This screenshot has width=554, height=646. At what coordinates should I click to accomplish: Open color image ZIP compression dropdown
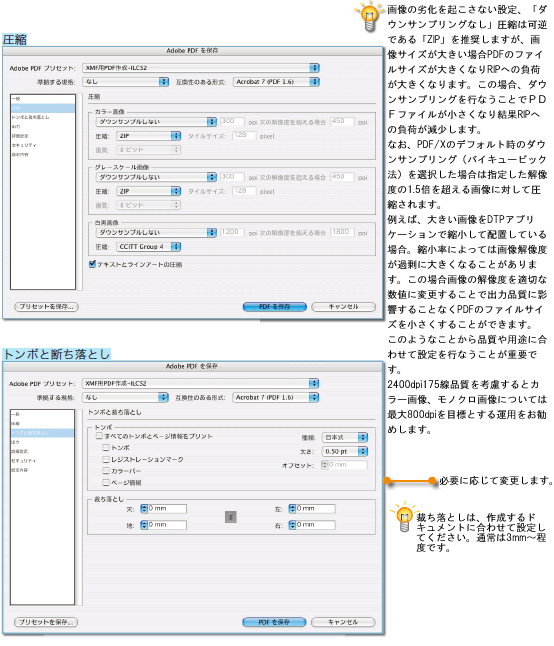click(x=149, y=136)
